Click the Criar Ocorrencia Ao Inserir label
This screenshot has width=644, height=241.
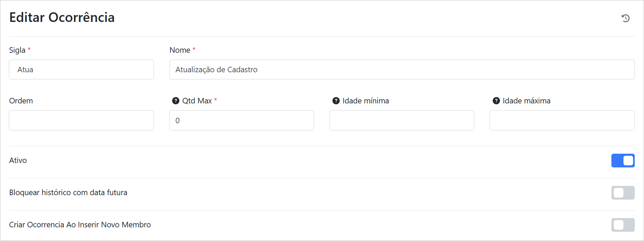click(80, 225)
